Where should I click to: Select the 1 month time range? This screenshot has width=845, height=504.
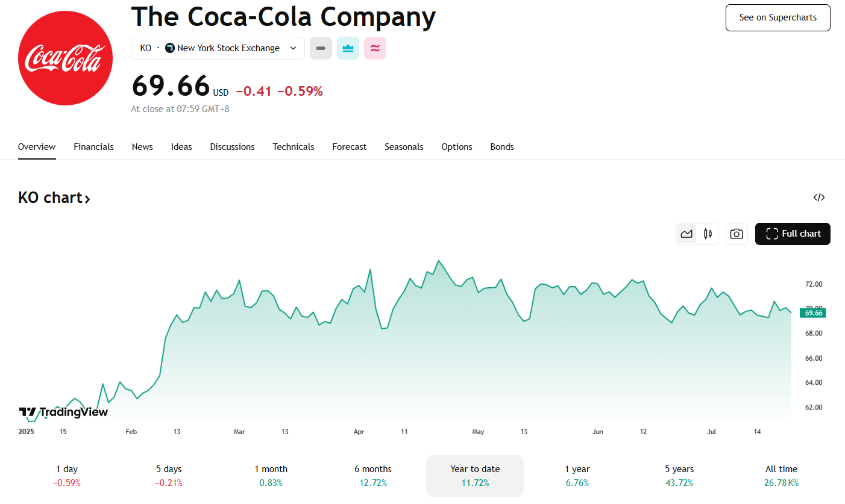271,475
